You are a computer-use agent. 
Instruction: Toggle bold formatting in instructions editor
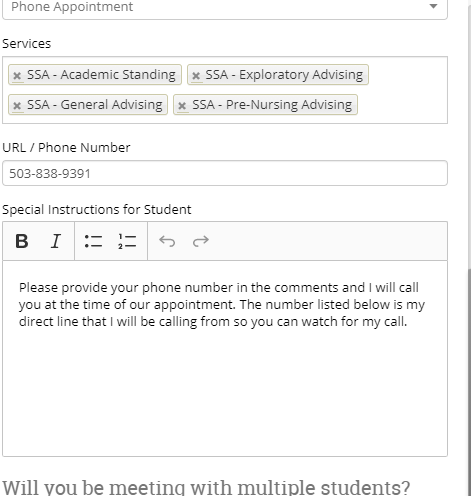pyautogui.click(x=22, y=241)
